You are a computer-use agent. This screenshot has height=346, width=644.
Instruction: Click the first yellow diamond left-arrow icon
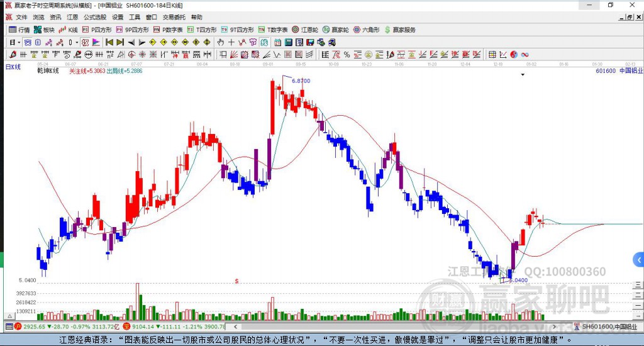[x=153, y=42]
